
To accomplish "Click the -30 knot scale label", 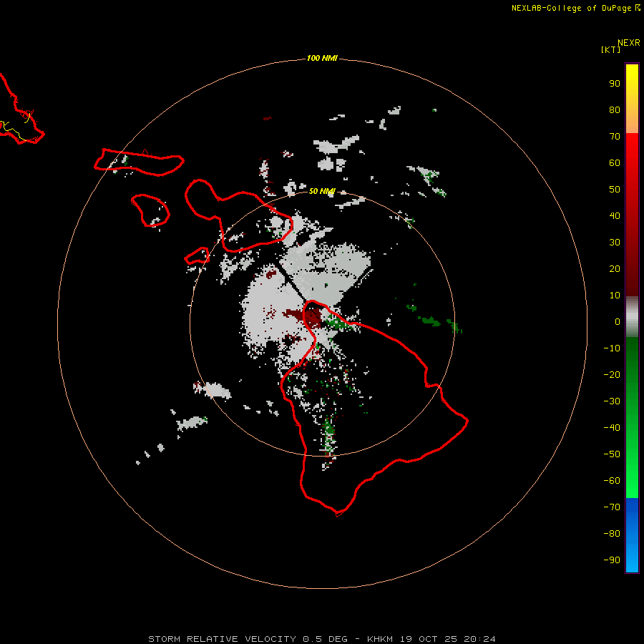I will point(612,401).
